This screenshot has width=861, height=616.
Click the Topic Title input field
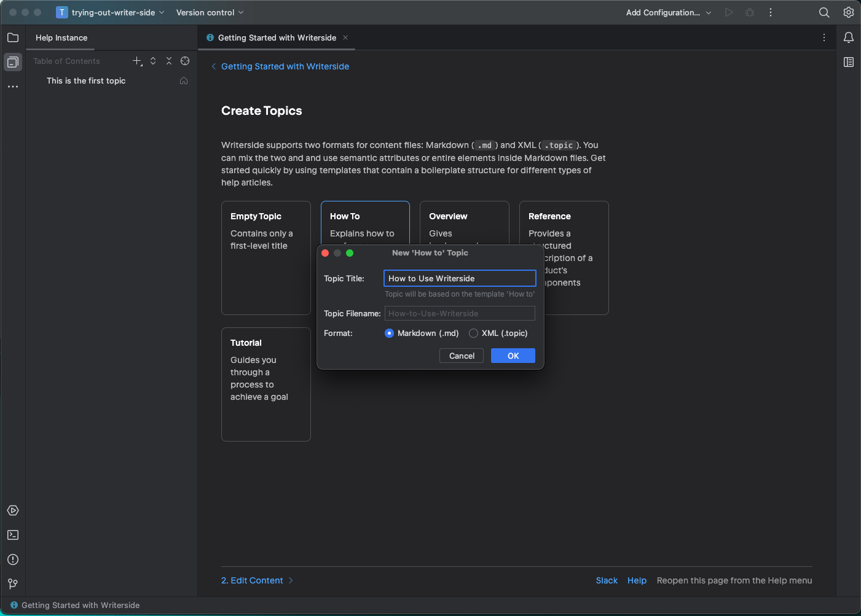[460, 278]
